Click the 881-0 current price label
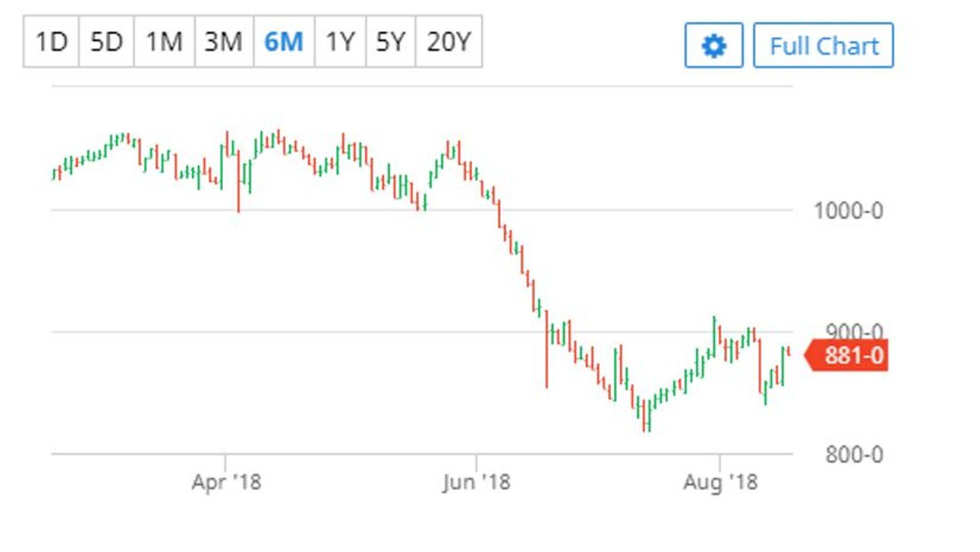 [x=853, y=355]
